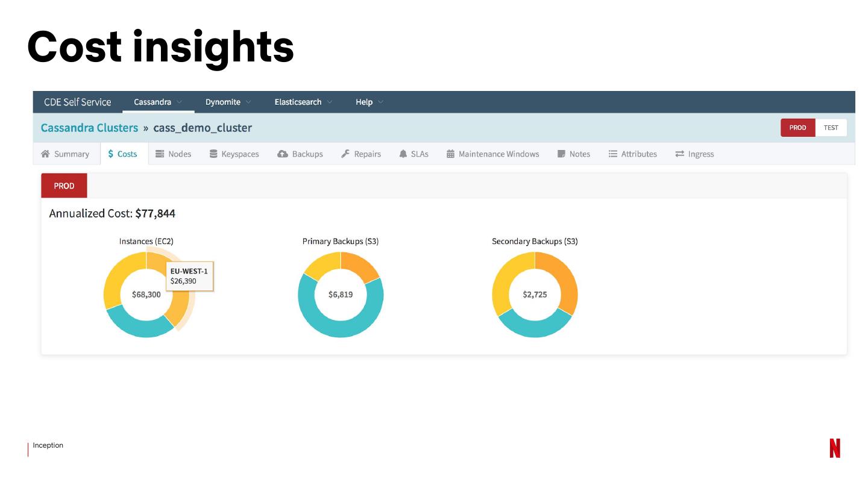Click the Maintenance Windows calendar icon

(450, 154)
